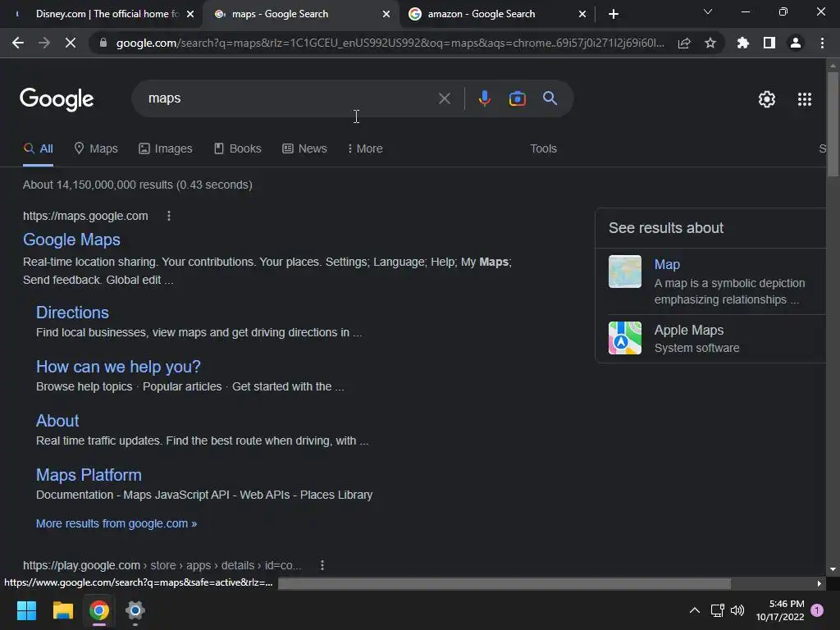Select the Maps search filter tab
Screen dimensions: 840x630
point(96,148)
